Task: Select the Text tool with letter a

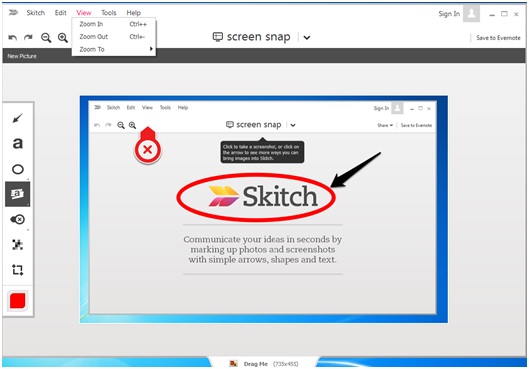Action: coord(18,143)
